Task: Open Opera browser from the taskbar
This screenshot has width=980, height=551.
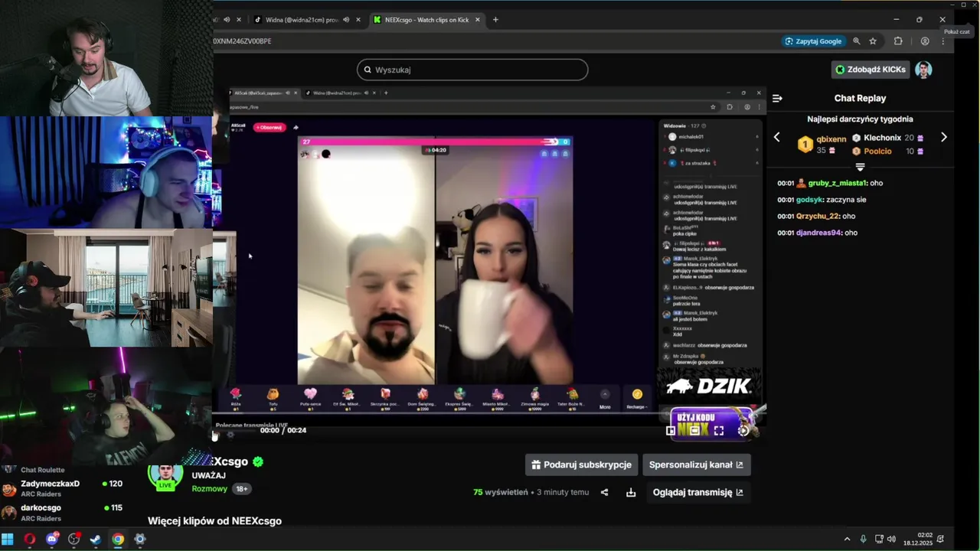Action: pos(30,539)
